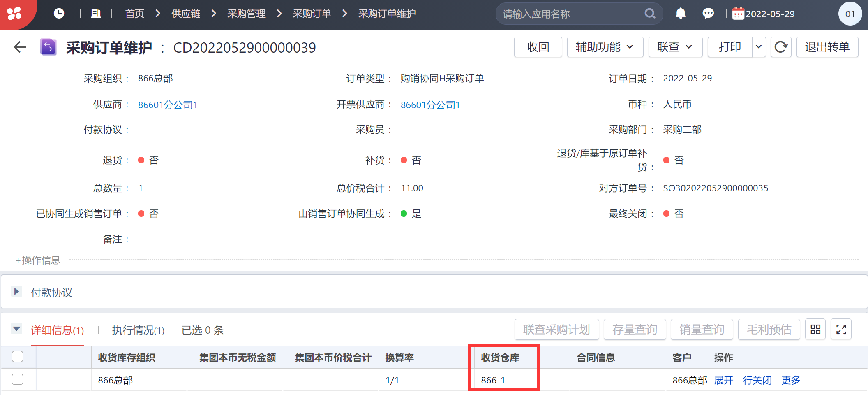Viewport: 868px width, 395px height.
Task: Expand the 打印 dropdown arrow
Action: click(759, 47)
